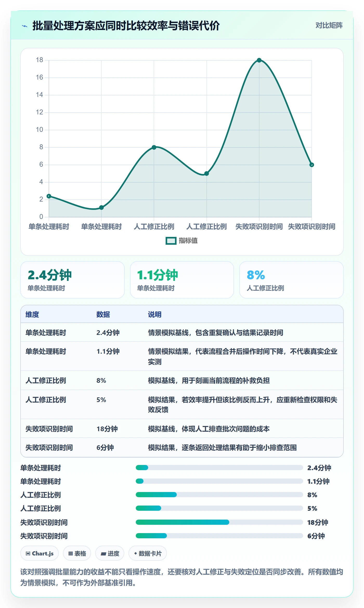Click the 数据 table column header
The width and height of the screenshot is (364, 608).
pos(103,314)
